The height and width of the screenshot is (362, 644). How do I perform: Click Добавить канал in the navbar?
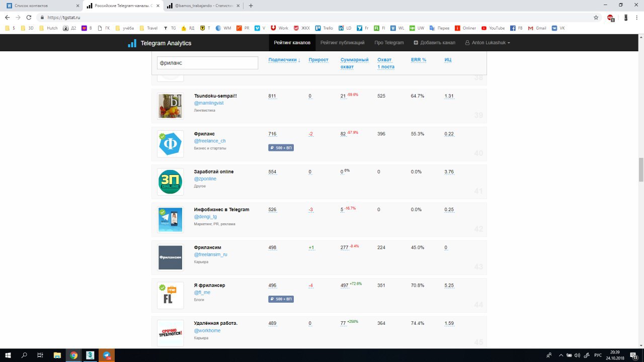434,43
